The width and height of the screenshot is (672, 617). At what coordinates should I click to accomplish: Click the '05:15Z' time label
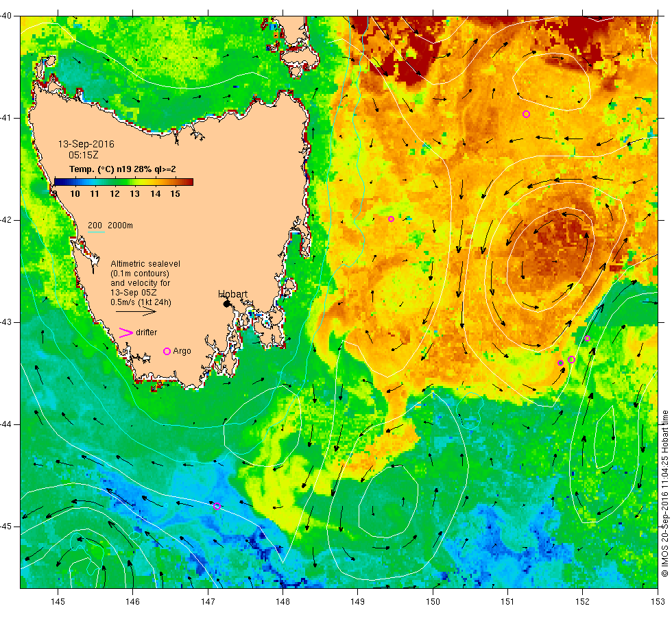(x=83, y=155)
